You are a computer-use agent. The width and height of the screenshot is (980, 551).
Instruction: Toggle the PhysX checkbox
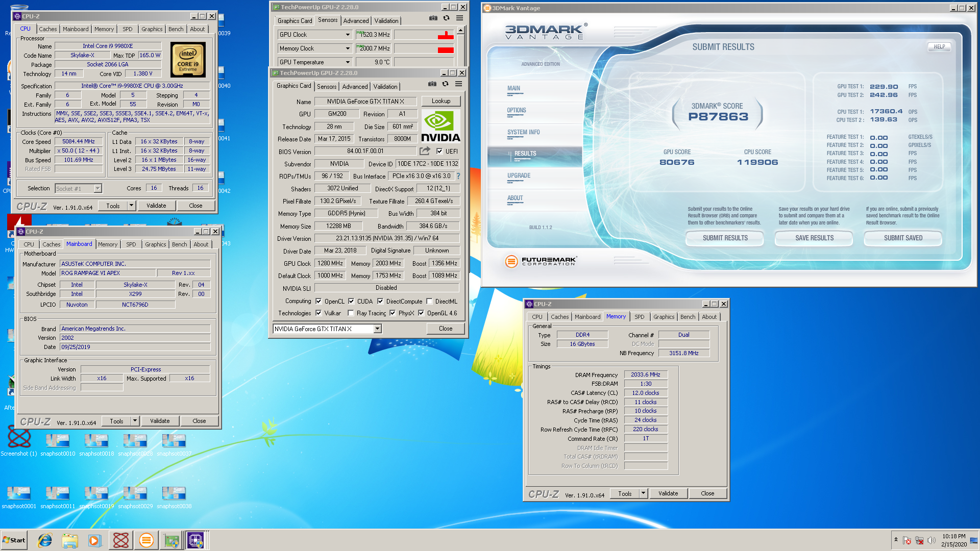(393, 313)
